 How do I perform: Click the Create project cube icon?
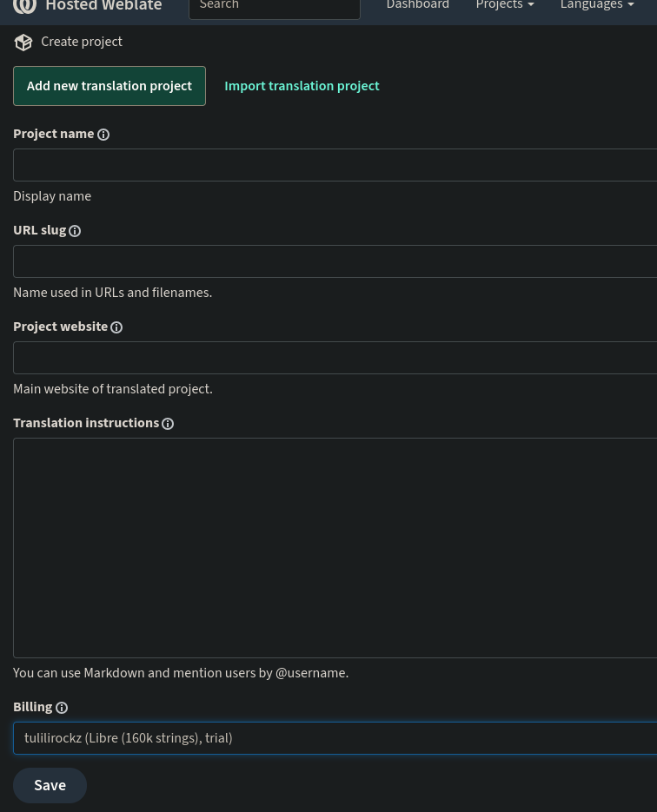pos(23,43)
